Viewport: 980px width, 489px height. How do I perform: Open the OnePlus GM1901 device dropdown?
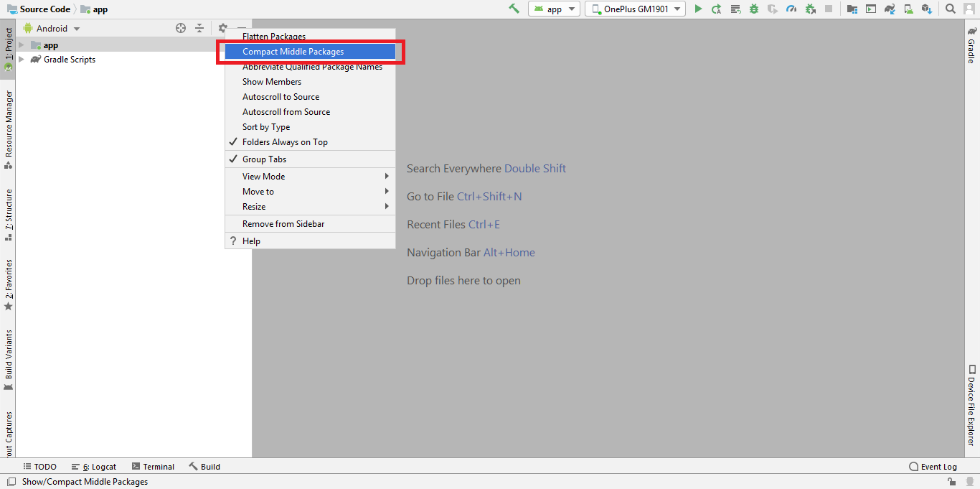635,9
